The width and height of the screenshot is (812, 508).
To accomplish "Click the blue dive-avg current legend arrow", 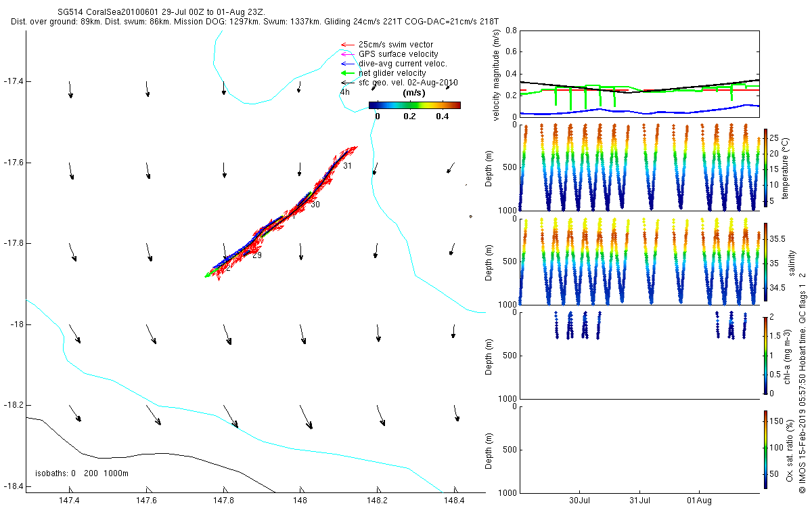I will 348,64.
